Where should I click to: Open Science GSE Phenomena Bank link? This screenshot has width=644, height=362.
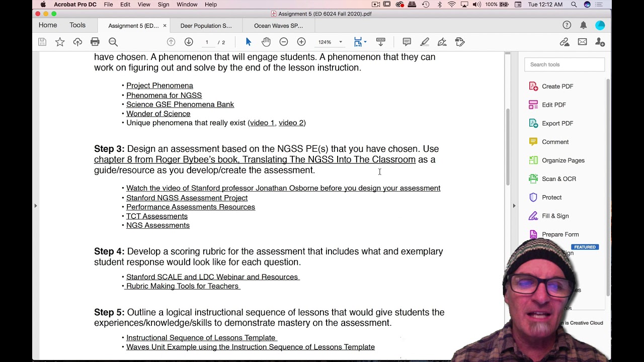180,105
